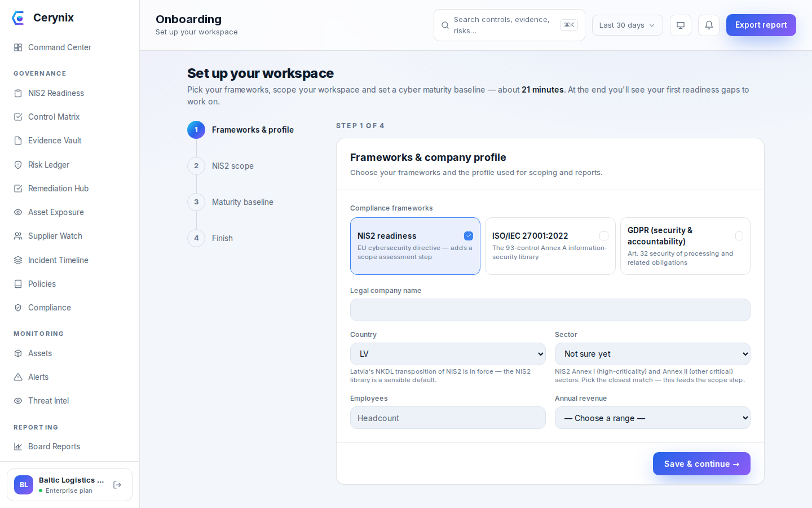The height and width of the screenshot is (508, 812).
Task: Check the ISO/IEC 27001:2022 checkbox
Action: tap(604, 236)
